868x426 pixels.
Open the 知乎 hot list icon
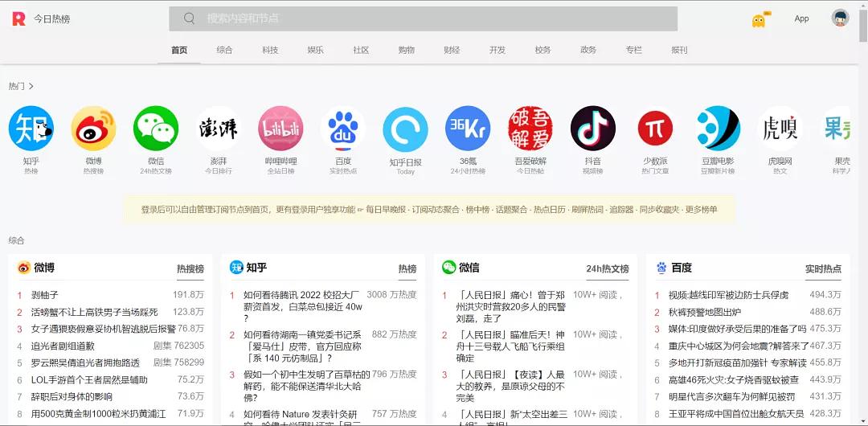(x=31, y=129)
